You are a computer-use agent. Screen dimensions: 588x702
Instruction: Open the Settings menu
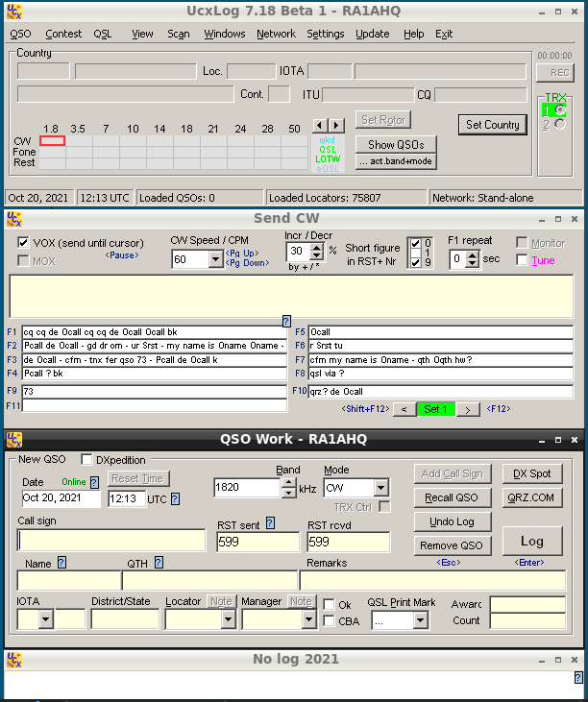click(x=326, y=34)
